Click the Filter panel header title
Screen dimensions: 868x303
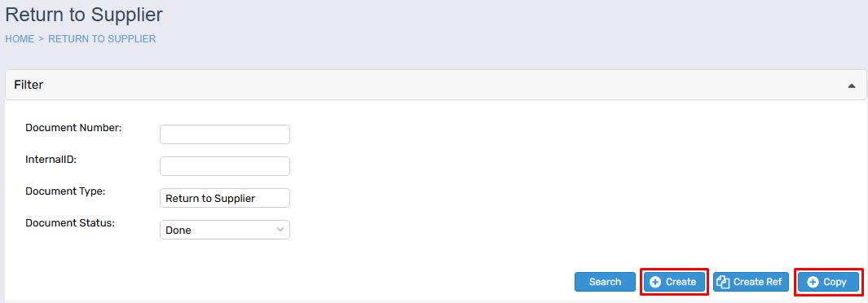(29, 86)
